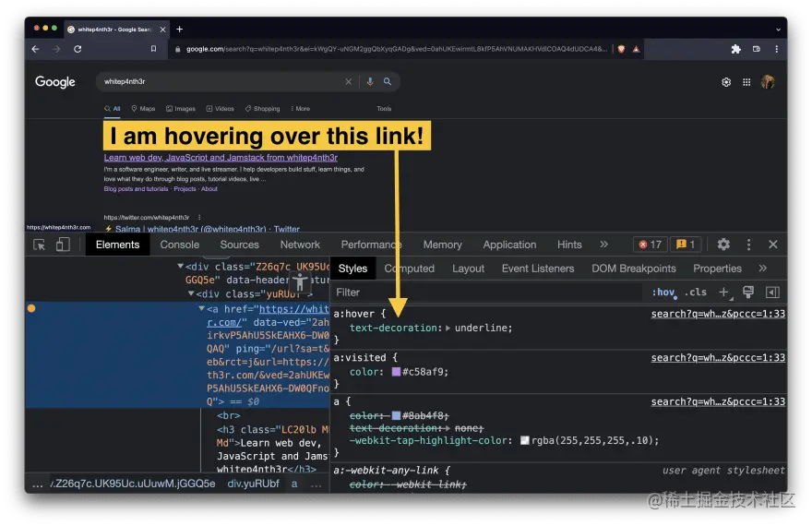Select the Properties pane tab
812x526 pixels.
coord(717,269)
